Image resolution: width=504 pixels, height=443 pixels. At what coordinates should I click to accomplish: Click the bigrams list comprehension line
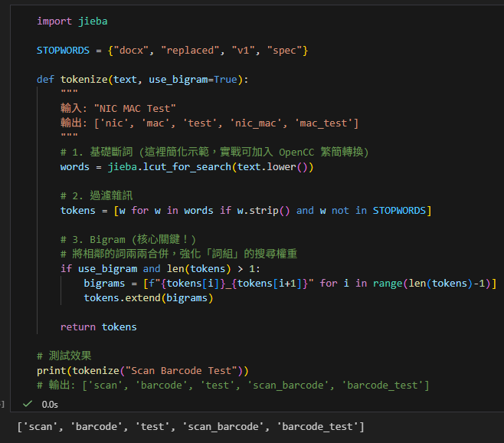click(290, 284)
